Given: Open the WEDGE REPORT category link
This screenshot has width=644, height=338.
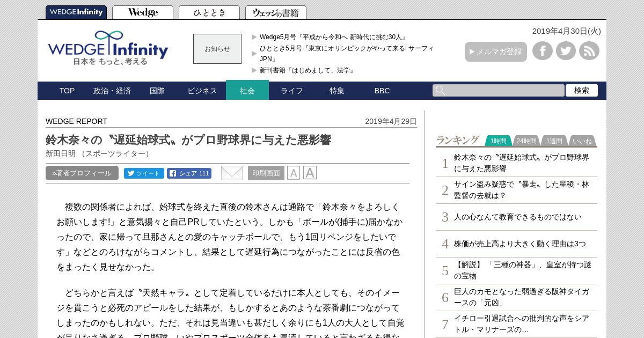Looking at the screenshot, I should 76,121.
